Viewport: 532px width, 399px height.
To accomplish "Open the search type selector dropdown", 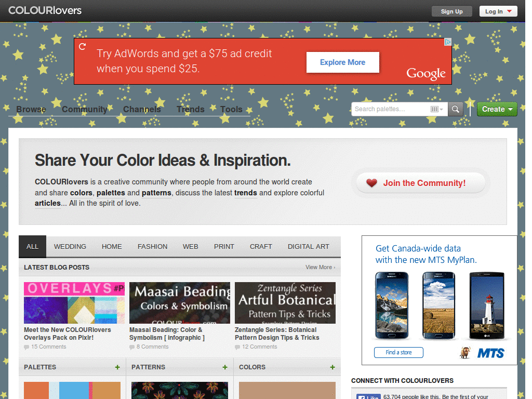I will [436, 109].
